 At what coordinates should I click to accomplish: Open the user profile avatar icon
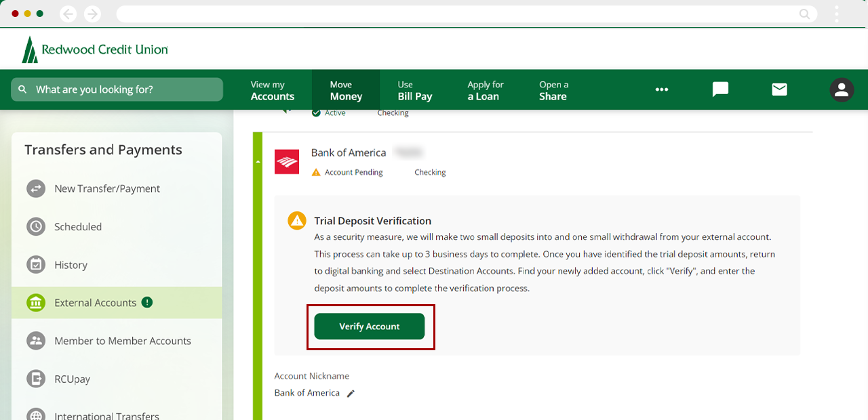tap(842, 89)
